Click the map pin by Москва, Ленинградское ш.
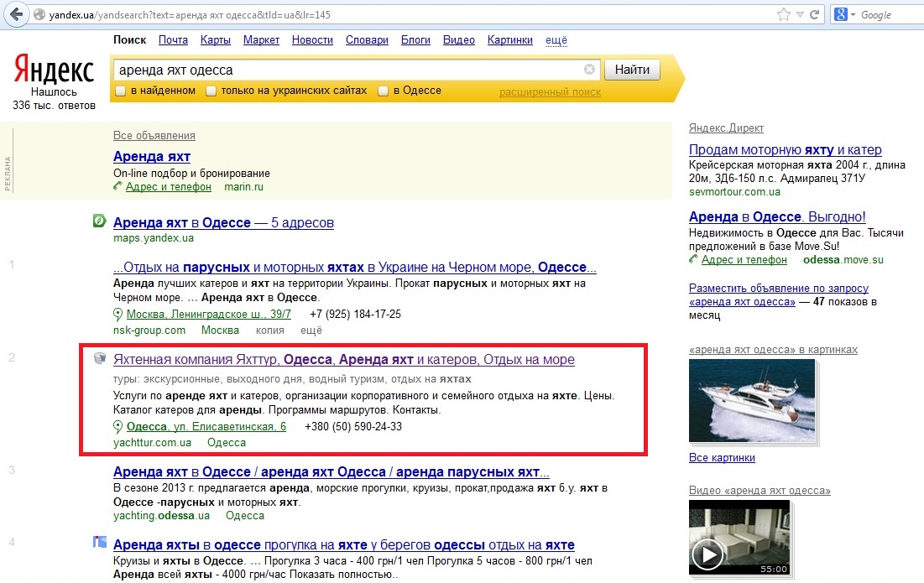This screenshot has height=583, width=924. [x=117, y=315]
